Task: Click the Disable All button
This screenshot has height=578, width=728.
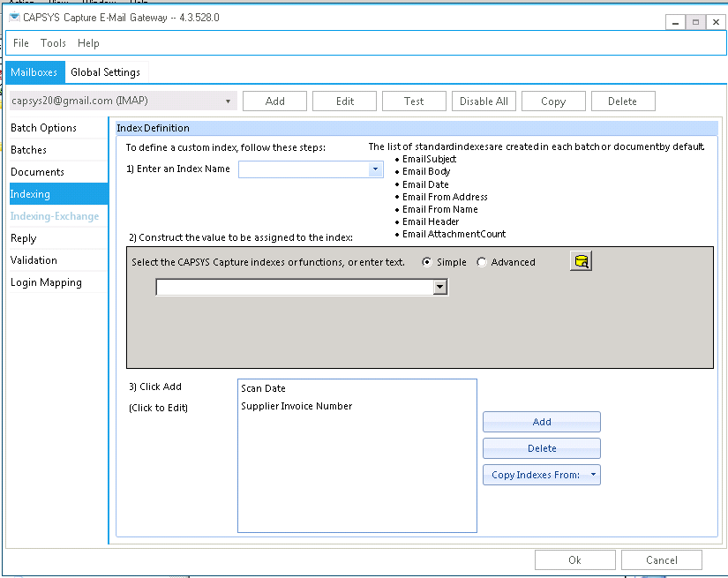Action: 484,101
